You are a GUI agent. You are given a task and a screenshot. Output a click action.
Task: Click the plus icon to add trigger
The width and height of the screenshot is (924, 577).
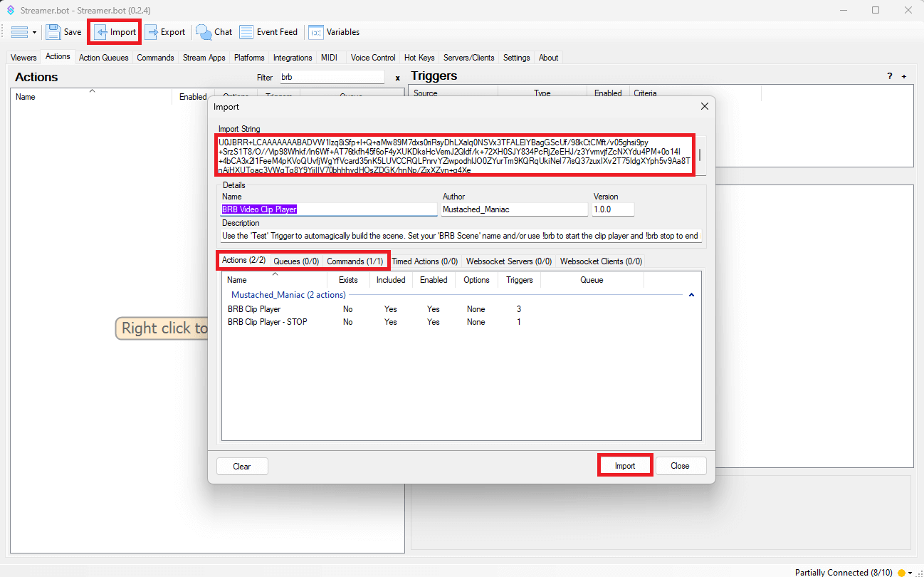904,77
